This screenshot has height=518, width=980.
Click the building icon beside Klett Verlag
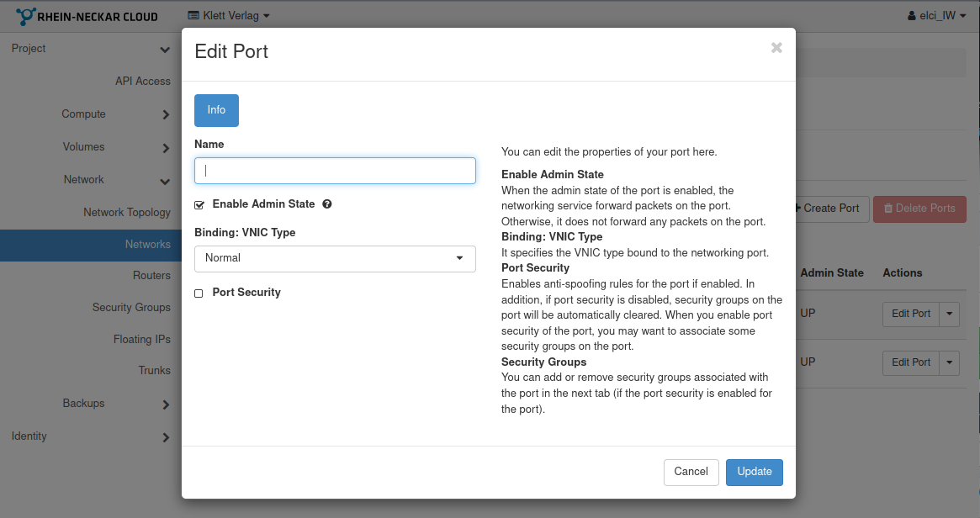click(x=193, y=15)
